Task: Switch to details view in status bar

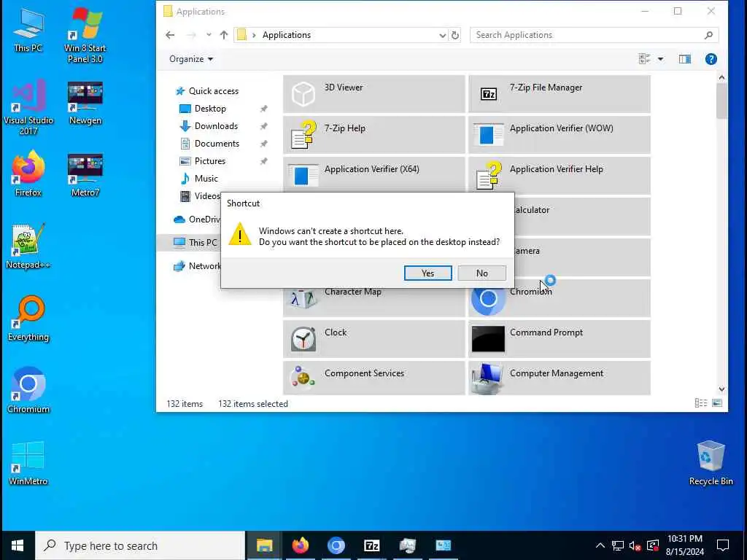Action: [x=701, y=403]
